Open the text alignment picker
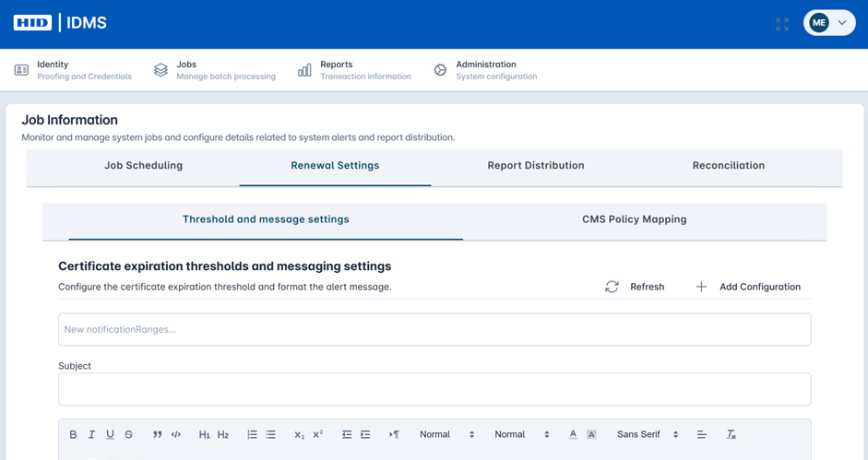 coord(701,434)
